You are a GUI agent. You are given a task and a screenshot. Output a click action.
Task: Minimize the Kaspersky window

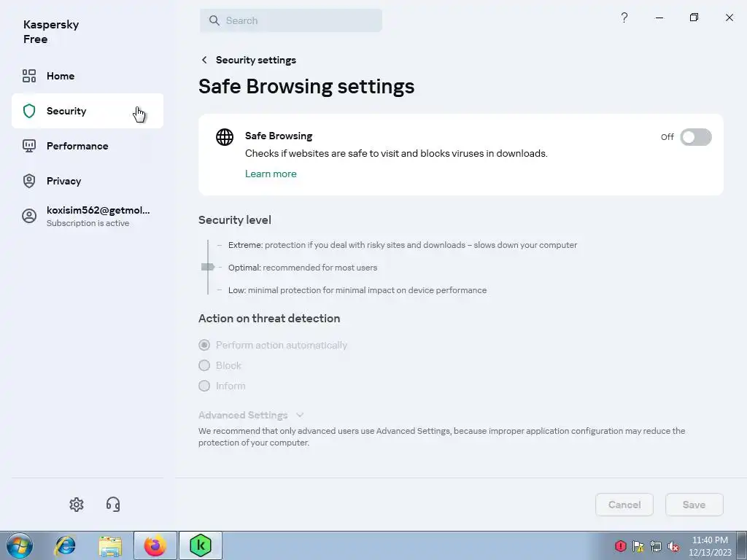click(x=659, y=17)
